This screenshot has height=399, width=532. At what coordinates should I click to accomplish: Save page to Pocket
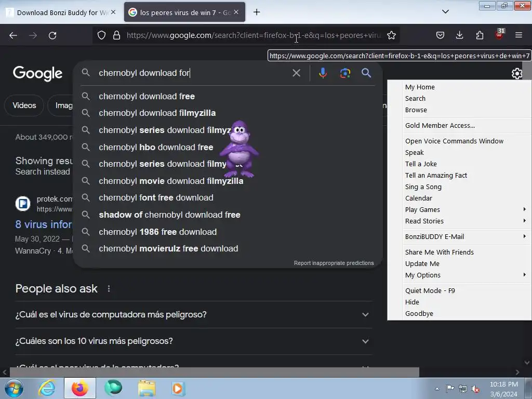pos(440,35)
